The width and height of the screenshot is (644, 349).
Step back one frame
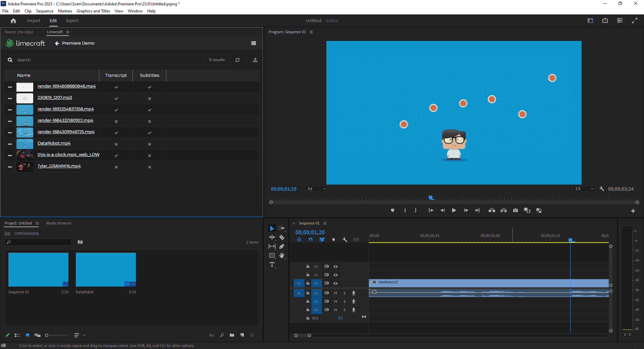coord(442,210)
